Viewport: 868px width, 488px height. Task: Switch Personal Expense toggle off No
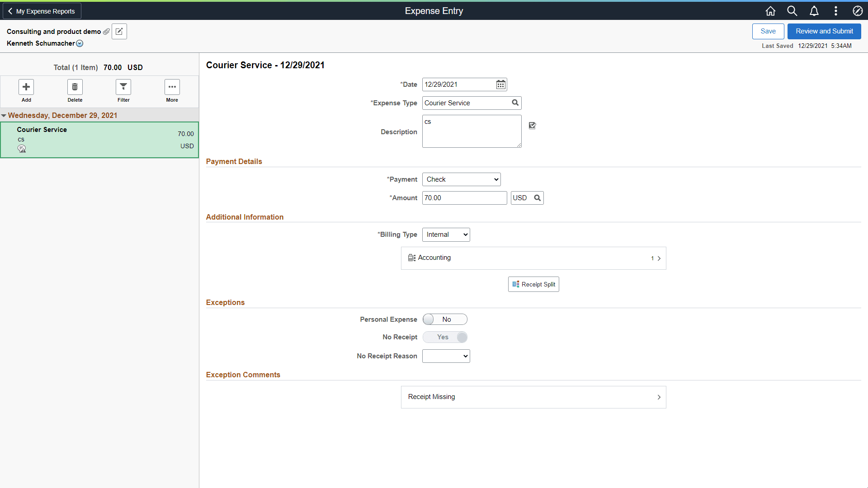click(x=445, y=319)
